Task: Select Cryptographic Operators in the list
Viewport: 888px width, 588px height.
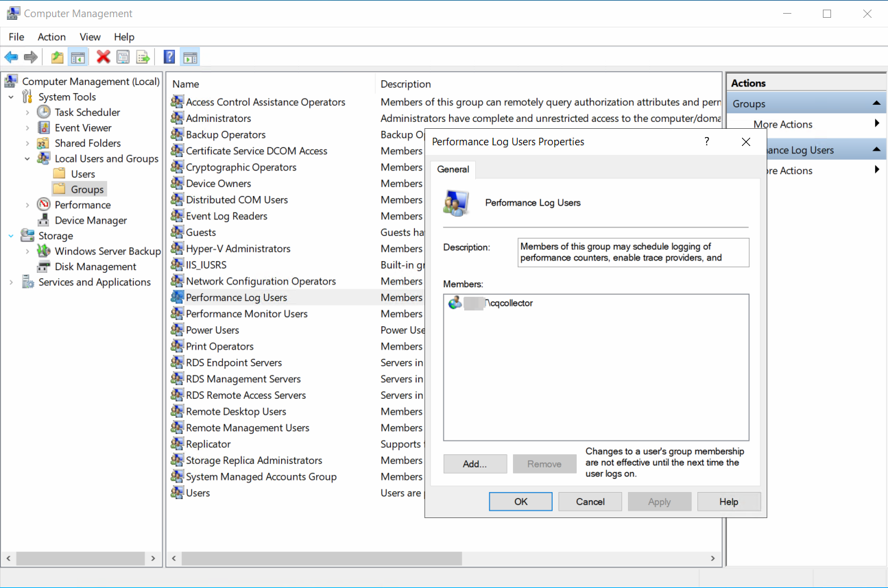Action: pos(241,167)
